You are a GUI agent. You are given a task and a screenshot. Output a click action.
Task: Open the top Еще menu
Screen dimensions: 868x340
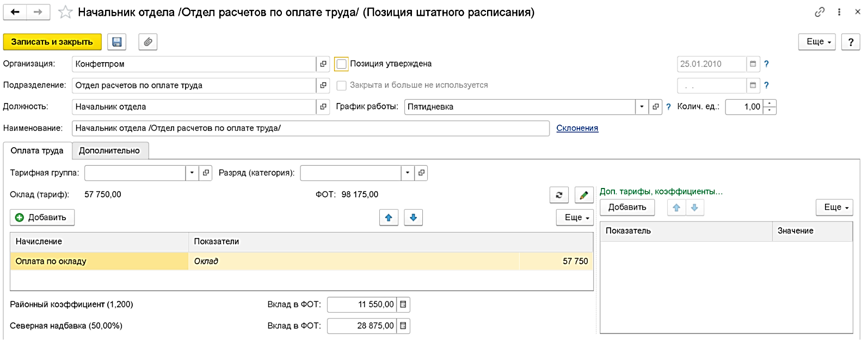click(x=817, y=42)
